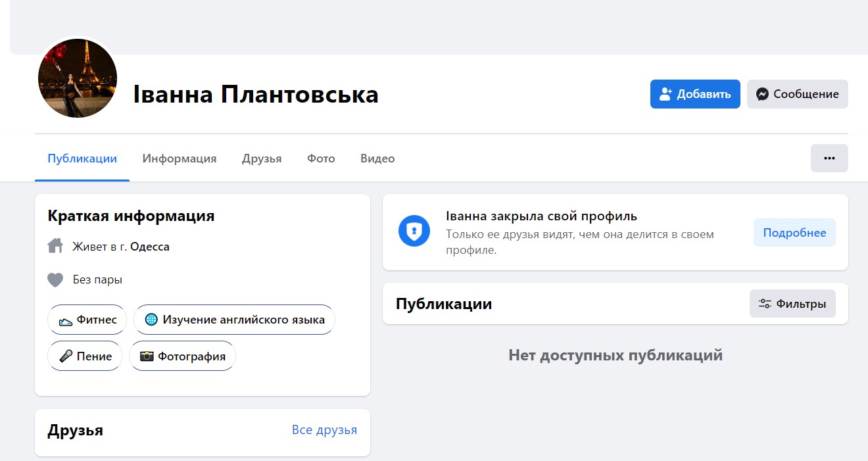Click the blue privacy shield icon
The height and width of the screenshot is (461, 868).
(414, 232)
